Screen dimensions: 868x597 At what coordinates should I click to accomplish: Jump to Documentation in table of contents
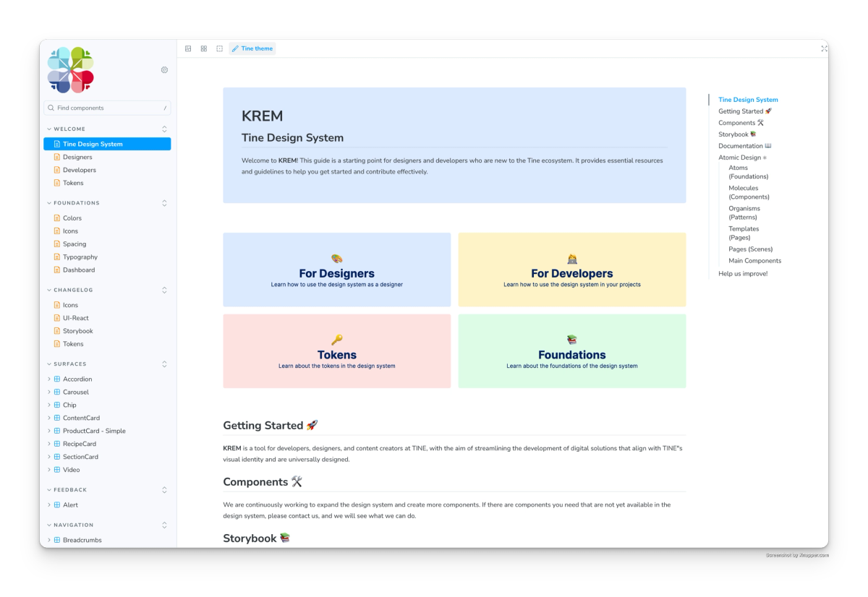pyautogui.click(x=745, y=146)
